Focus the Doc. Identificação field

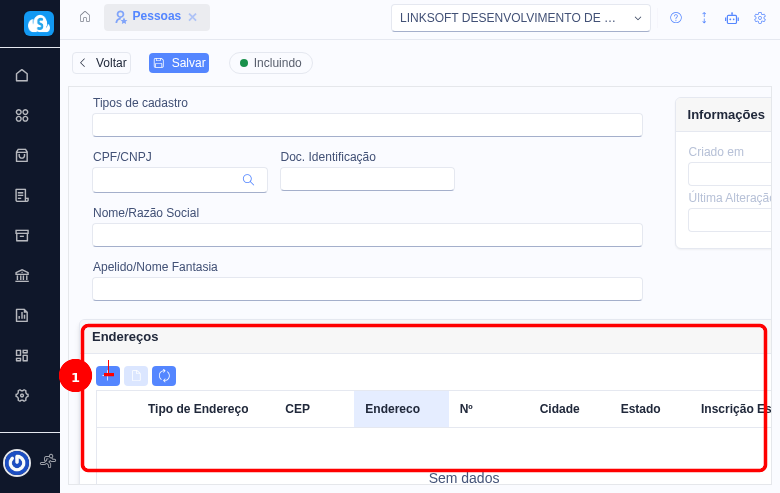[367, 179]
